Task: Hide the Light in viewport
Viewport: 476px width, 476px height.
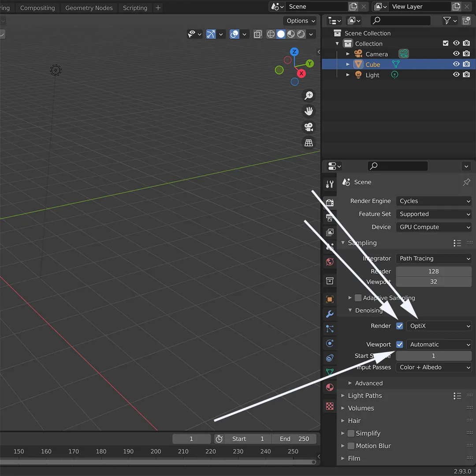Action: [456, 74]
